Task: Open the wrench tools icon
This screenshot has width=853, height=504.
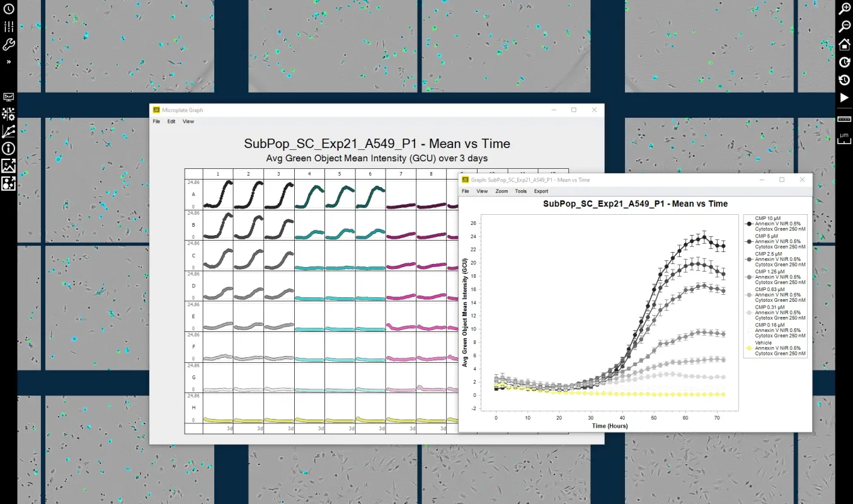Action: coord(9,45)
